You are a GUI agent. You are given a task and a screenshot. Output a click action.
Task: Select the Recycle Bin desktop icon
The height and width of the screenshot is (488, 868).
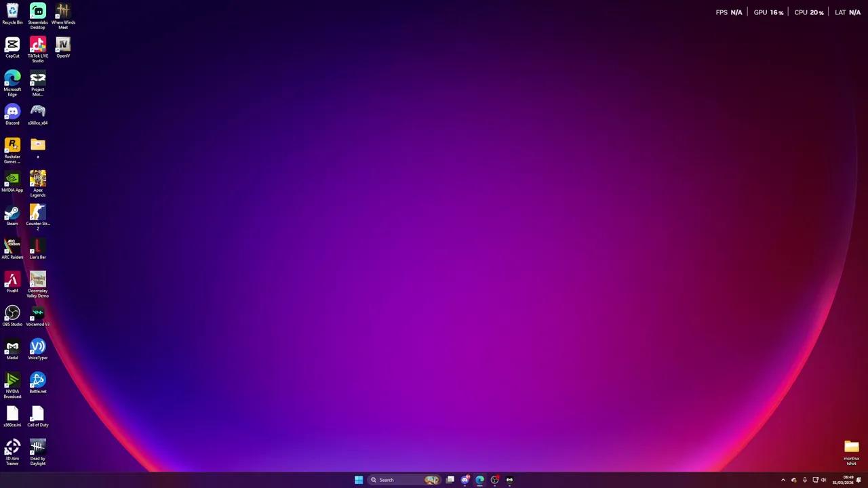click(12, 15)
